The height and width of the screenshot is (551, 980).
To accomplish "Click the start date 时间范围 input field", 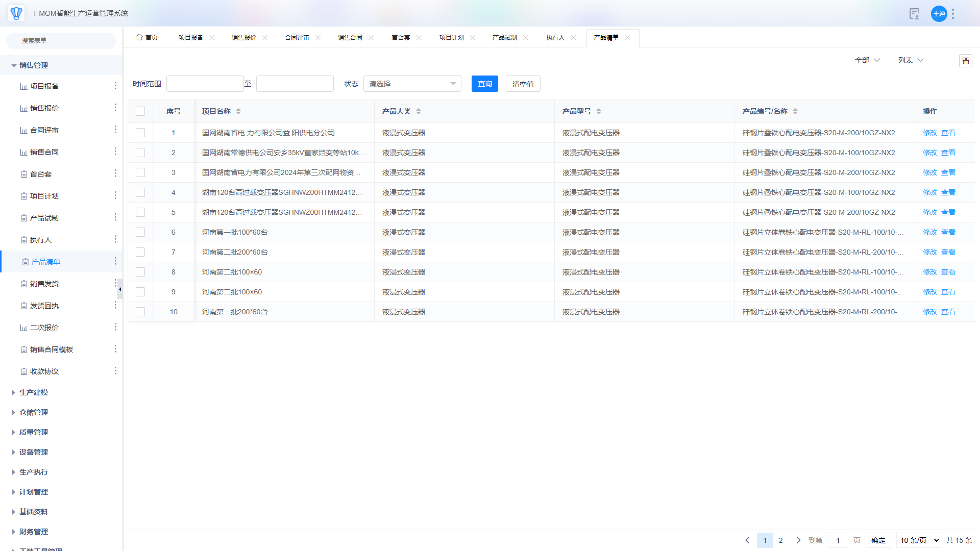I will [x=205, y=84].
